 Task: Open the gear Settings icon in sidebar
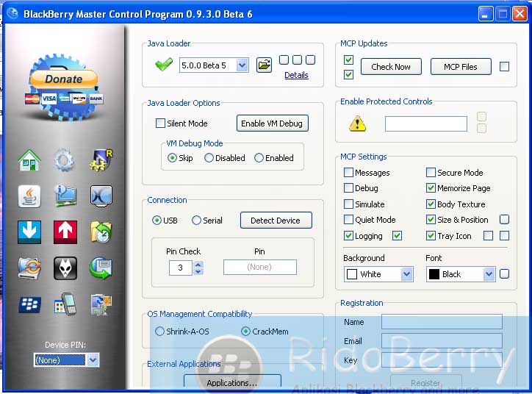(64, 160)
